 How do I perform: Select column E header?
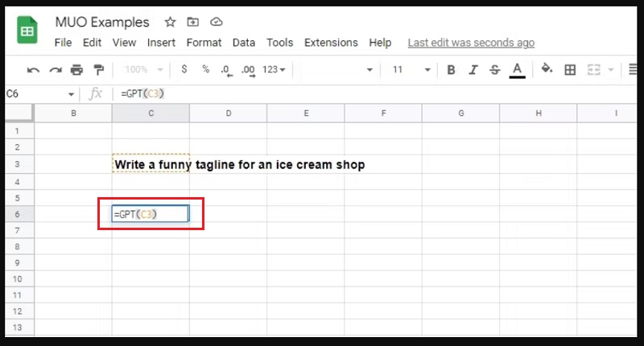(306, 113)
